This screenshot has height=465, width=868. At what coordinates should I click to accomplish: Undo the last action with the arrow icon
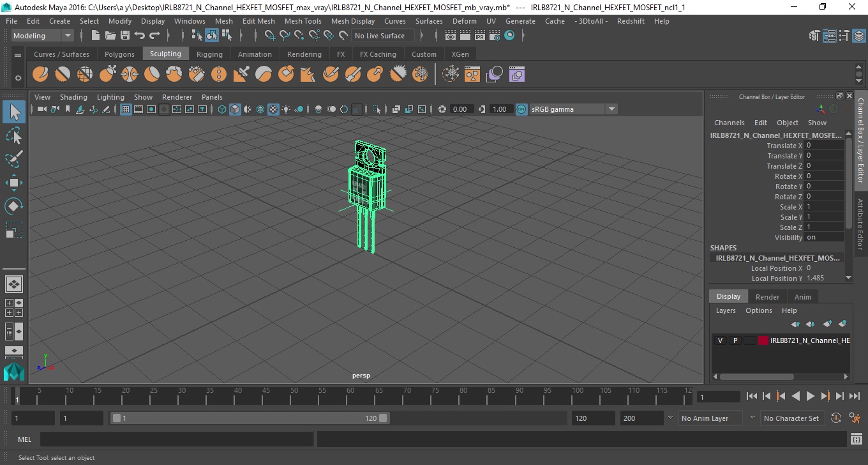click(140, 36)
